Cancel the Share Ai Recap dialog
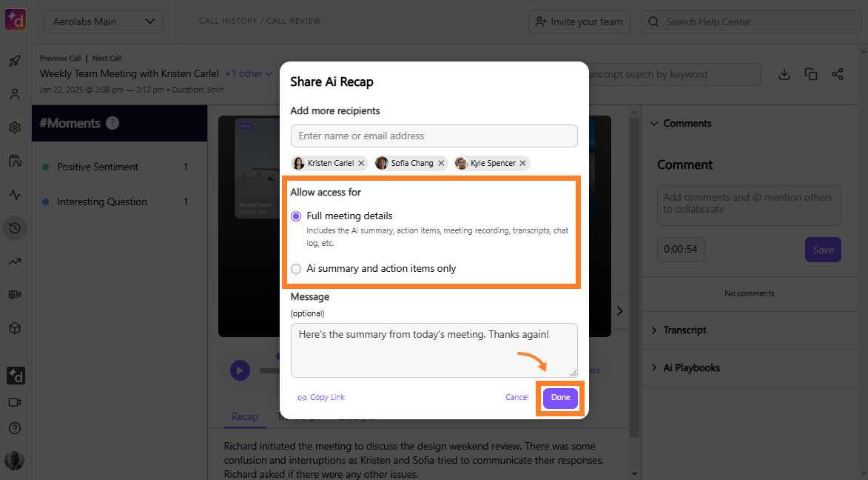This screenshot has height=480, width=868. pos(517,398)
